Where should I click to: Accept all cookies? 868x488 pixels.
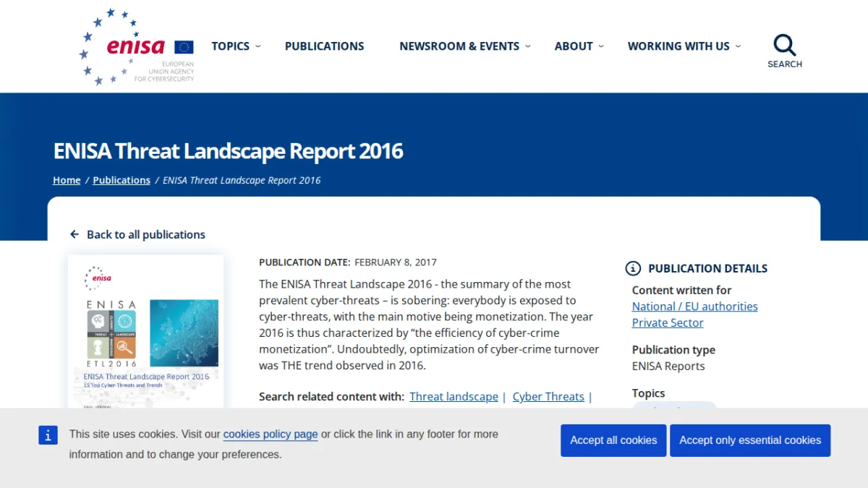pos(613,440)
